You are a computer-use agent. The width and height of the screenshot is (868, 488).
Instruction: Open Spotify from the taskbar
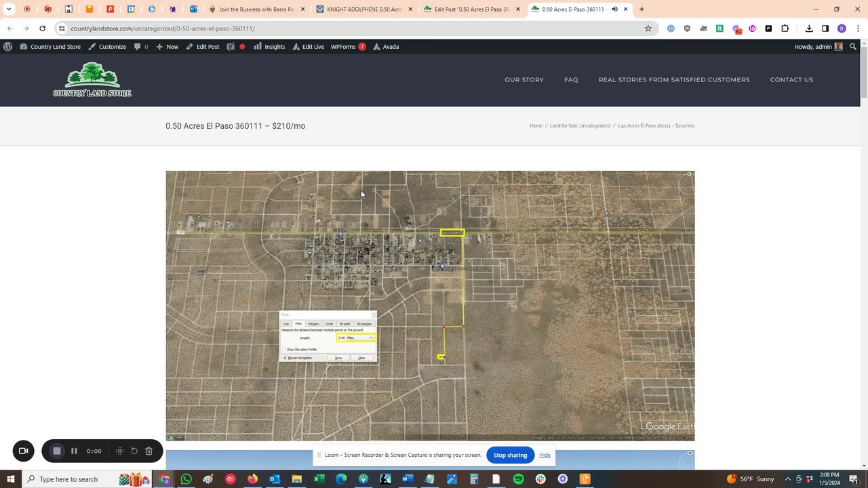click(518, 479)
